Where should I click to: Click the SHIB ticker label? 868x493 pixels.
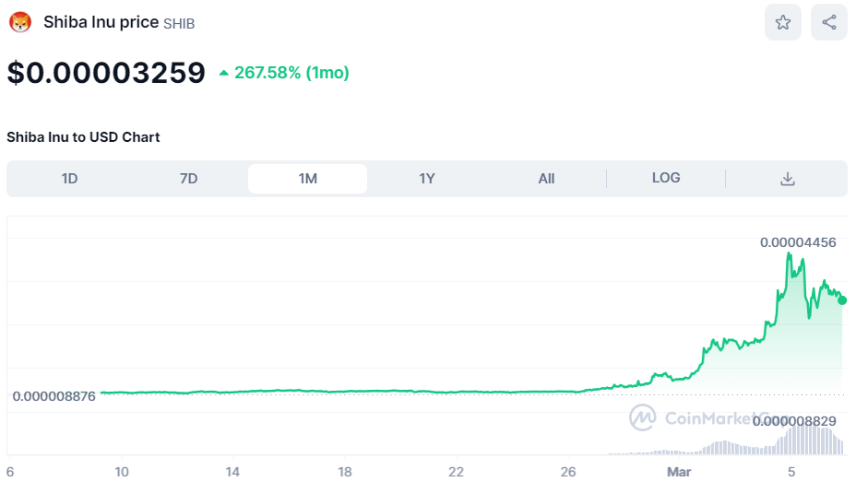click(x=179, y=24)
